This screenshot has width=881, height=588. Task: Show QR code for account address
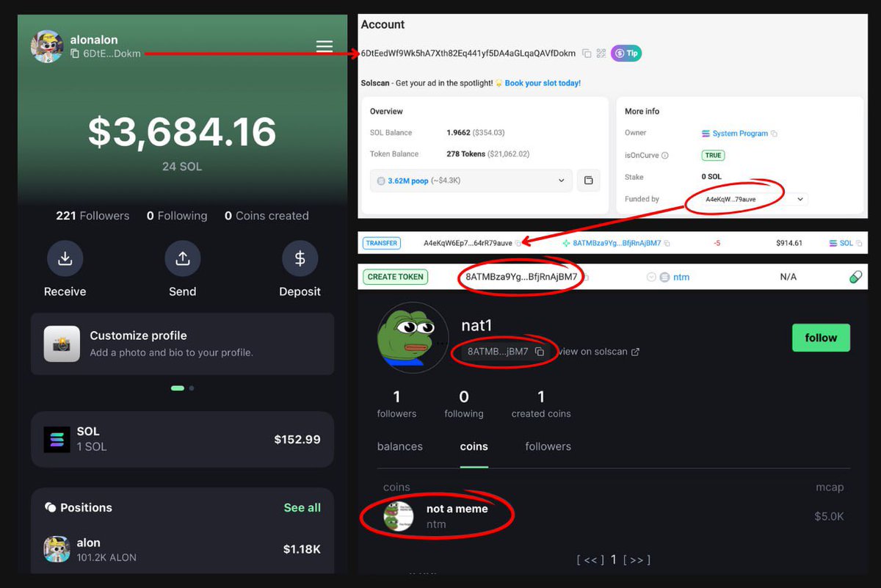(x=601, y=54)
